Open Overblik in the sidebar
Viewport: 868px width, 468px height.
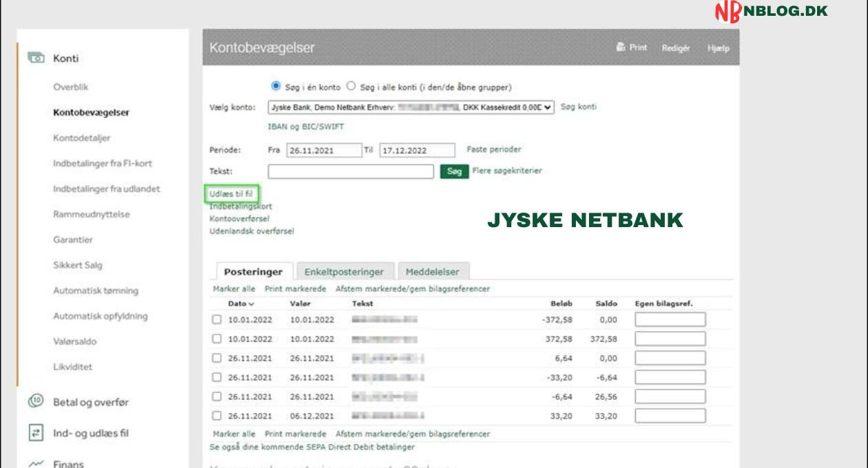click(71, 87)
